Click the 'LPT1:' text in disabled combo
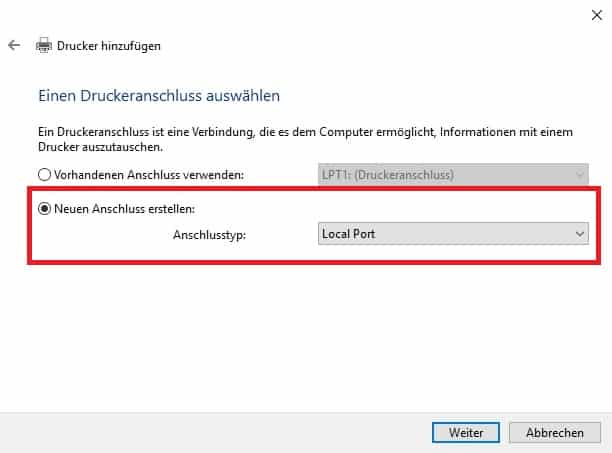The width and height of the screenshot is (612, 453). 336,174
